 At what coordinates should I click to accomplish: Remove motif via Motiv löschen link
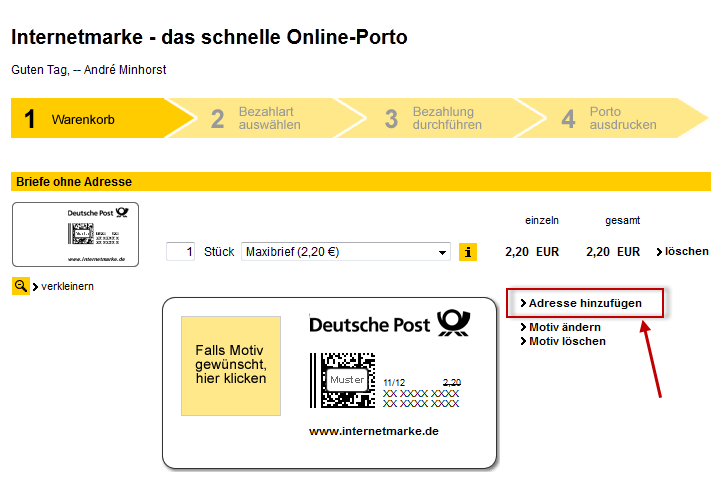pyautogui.click(x=566, y=341)
